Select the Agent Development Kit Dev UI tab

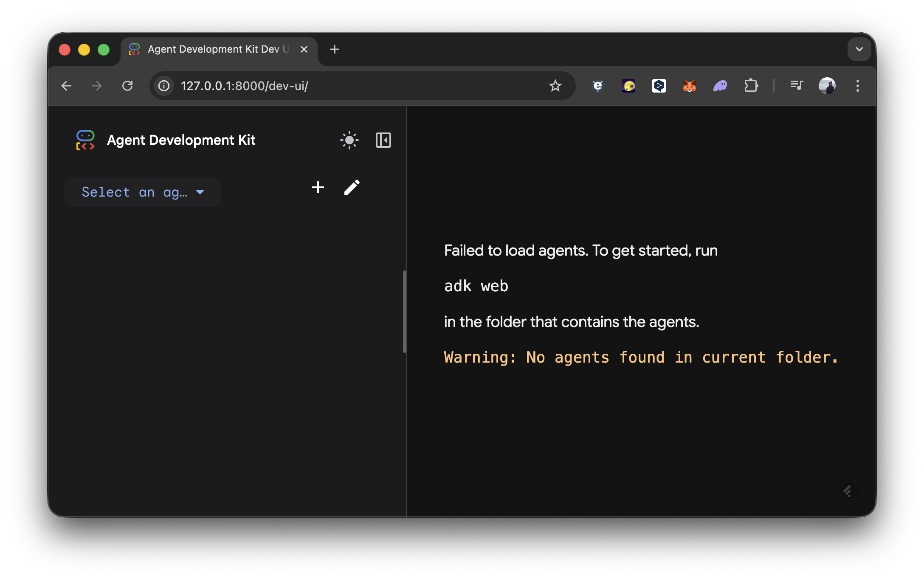[212, 49]
